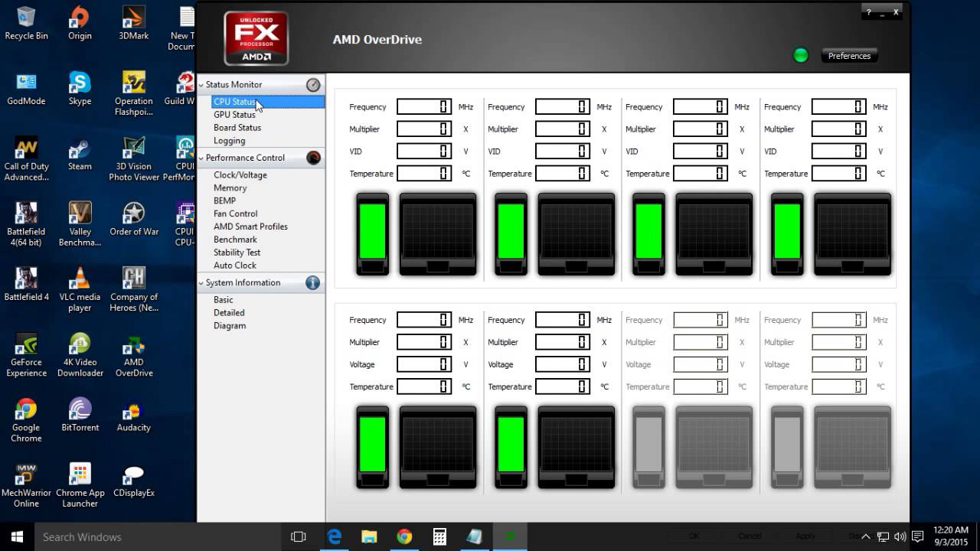This screenshot has width=980, height=551.
Task: Select the Chrome App Launcher desktop icon
Action: (80, 486)
